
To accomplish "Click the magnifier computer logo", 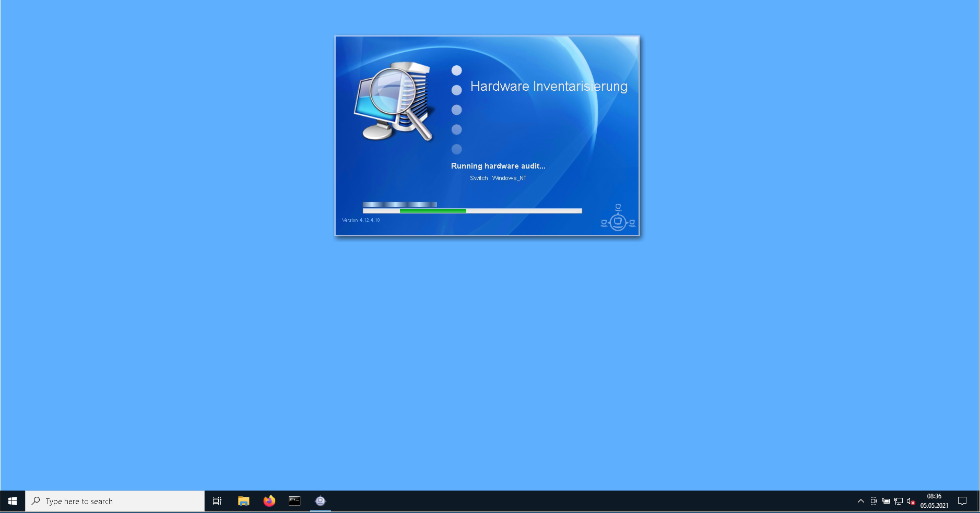I will coord(395,102).
